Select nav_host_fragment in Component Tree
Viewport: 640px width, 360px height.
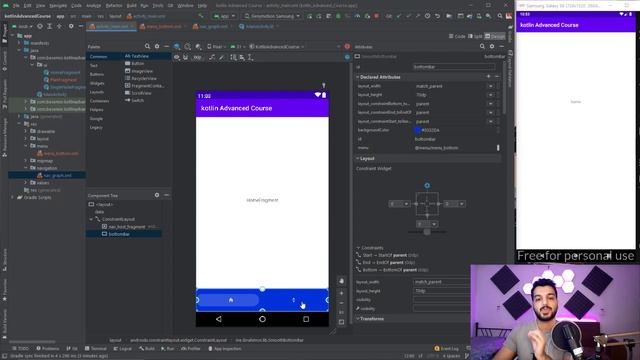point(127,227)
